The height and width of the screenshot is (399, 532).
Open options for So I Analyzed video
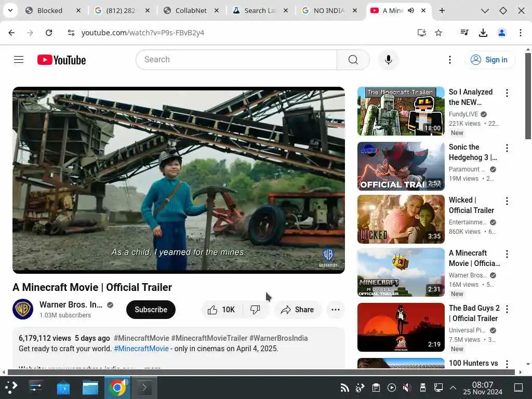point(507,93)
